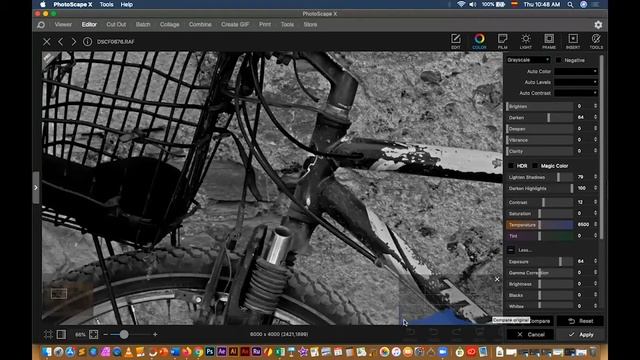
Task: Click the Darken slider
Action: pyautogui.click(x=540, y=118)
